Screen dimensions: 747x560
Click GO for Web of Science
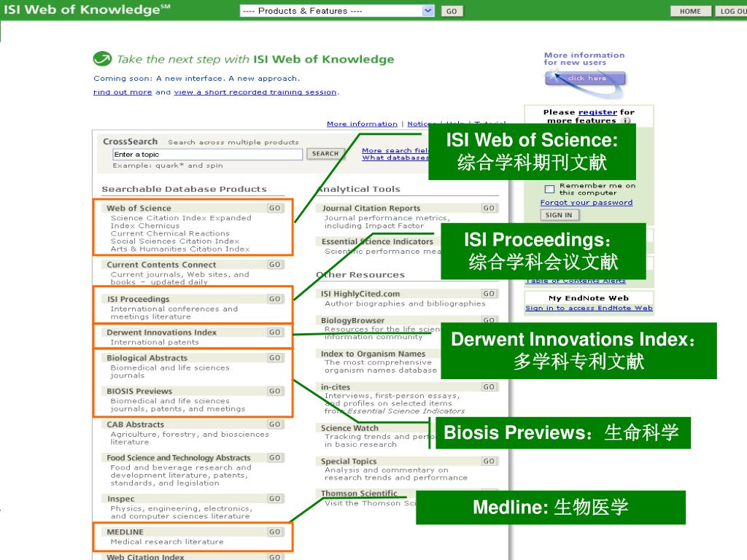coord(275,208)
